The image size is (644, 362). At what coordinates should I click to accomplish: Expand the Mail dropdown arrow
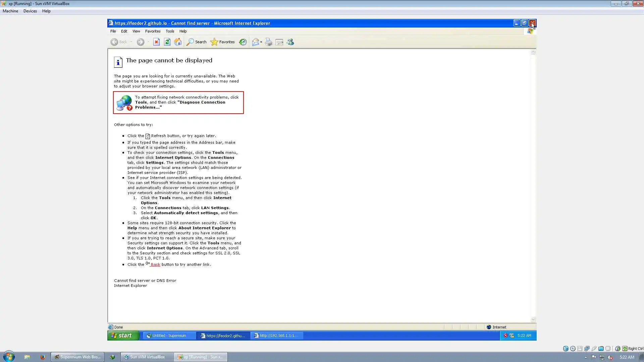(261, 42)
